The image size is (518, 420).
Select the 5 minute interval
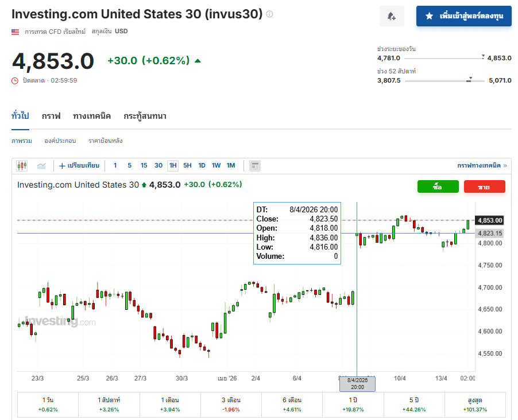130,165
